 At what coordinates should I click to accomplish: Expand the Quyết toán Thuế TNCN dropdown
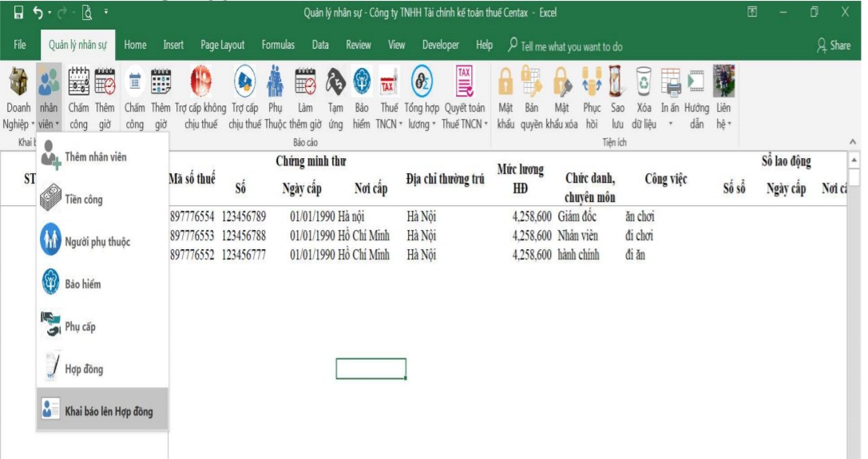pos(465,125)
